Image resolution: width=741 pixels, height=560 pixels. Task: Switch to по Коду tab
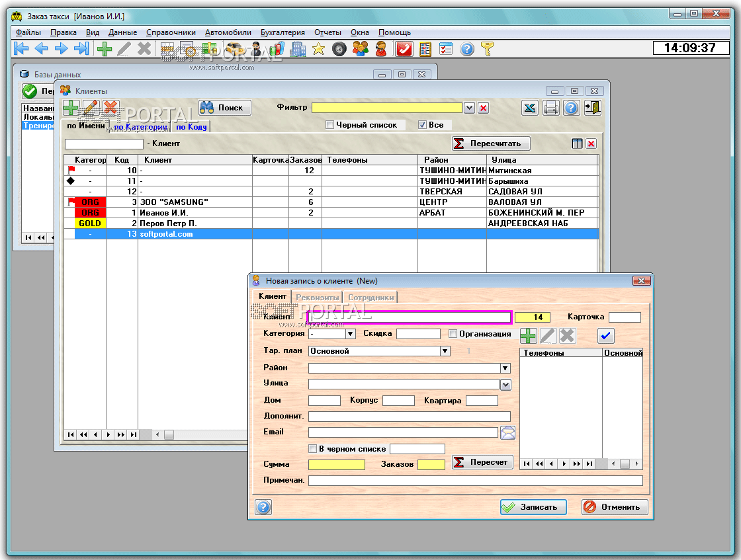click(191, 126)
